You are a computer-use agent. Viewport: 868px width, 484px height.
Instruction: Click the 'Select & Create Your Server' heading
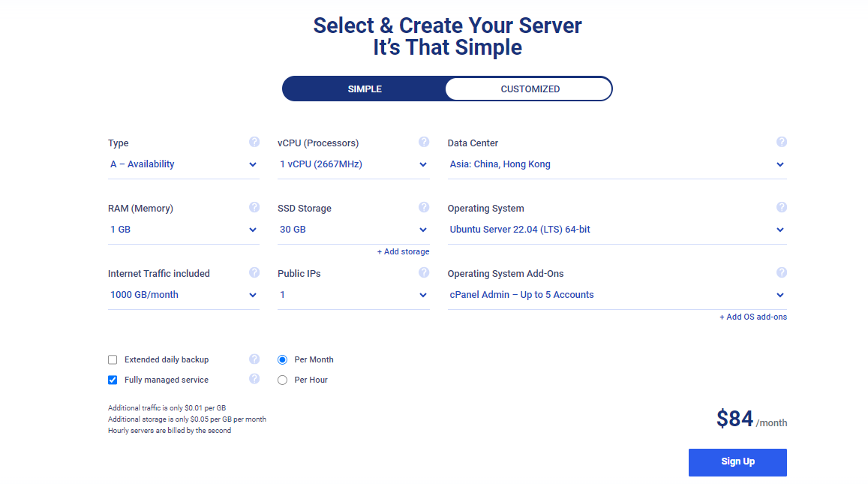click(x=447, y=26)
